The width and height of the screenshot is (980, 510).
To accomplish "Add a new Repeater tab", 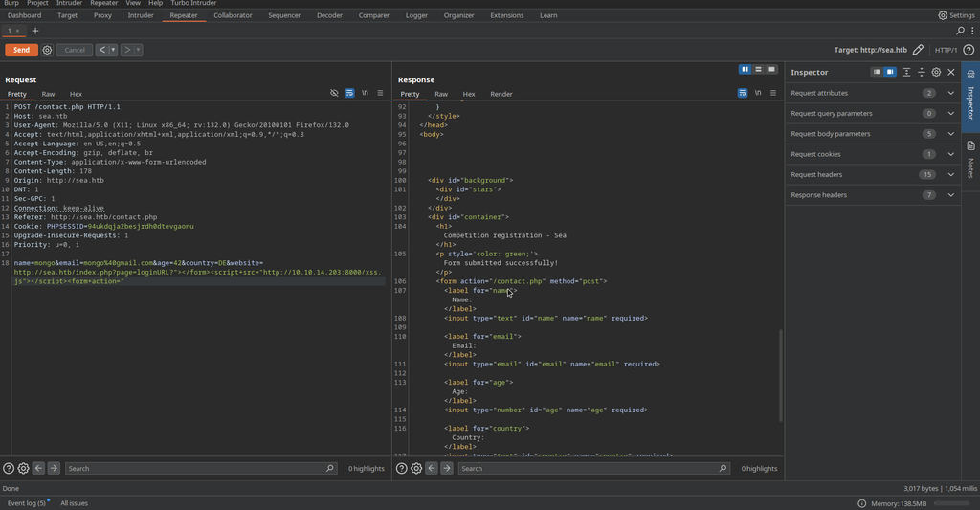I will pyautogui.click(x=35, y=31).
